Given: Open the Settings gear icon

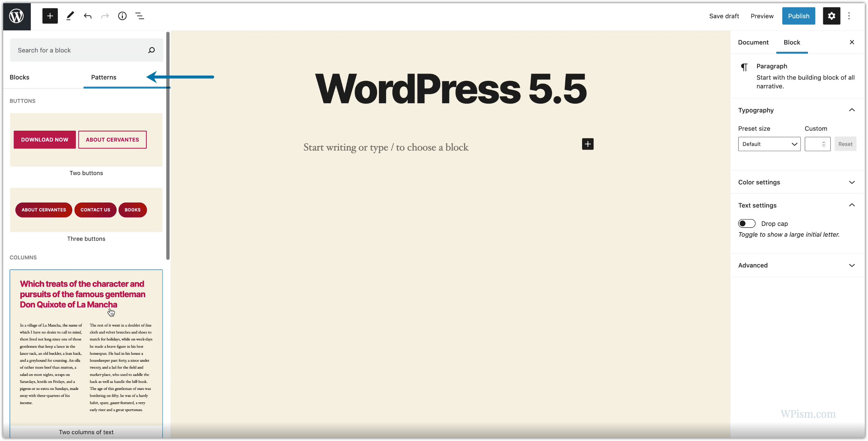Looking at the screenshot, I should [x=832, y=16].
